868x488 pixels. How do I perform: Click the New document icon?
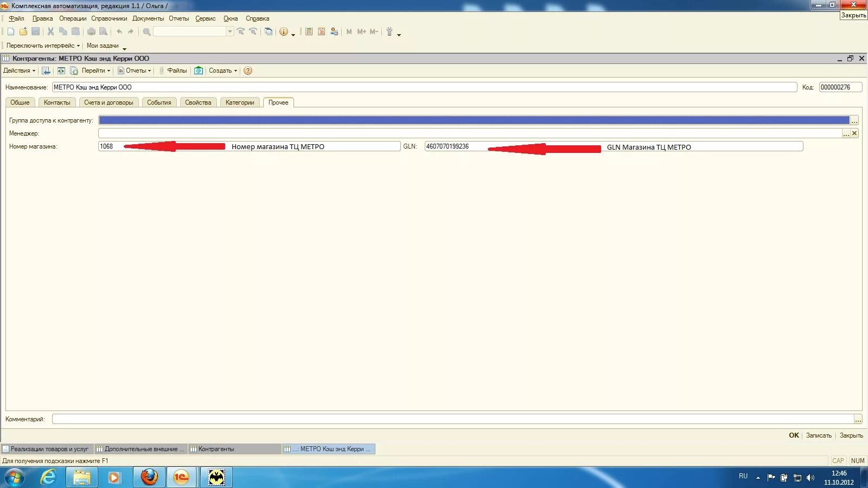click(x=11, y=31)
